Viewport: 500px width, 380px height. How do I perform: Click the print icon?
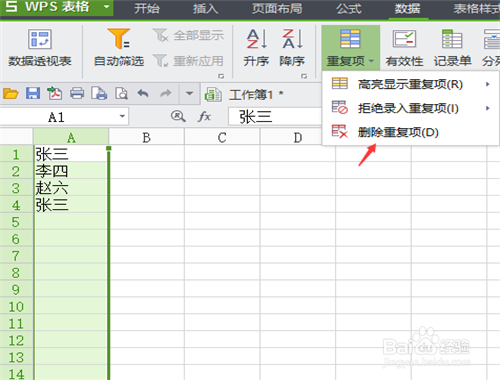click(77, 93)
